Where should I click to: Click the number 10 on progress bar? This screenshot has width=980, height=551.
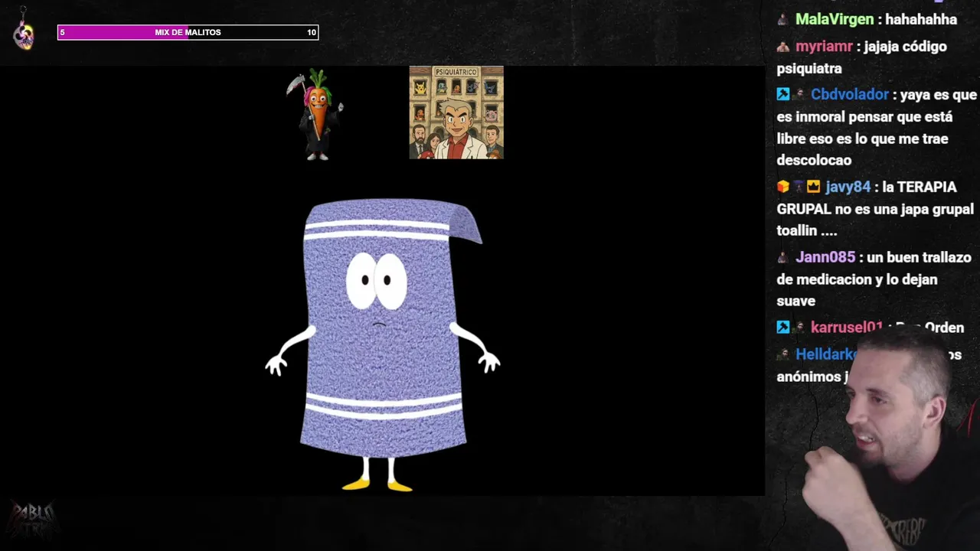tap(311, 32)
